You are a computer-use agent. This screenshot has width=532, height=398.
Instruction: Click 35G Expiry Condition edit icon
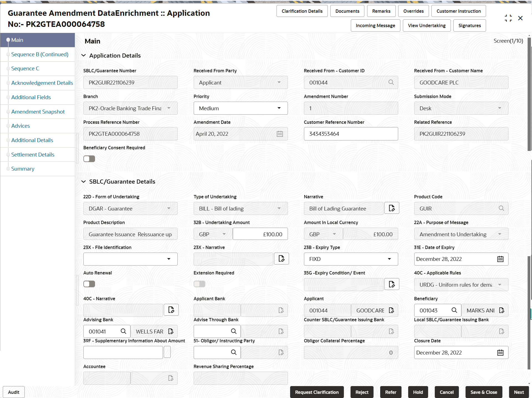coord(392,284)
